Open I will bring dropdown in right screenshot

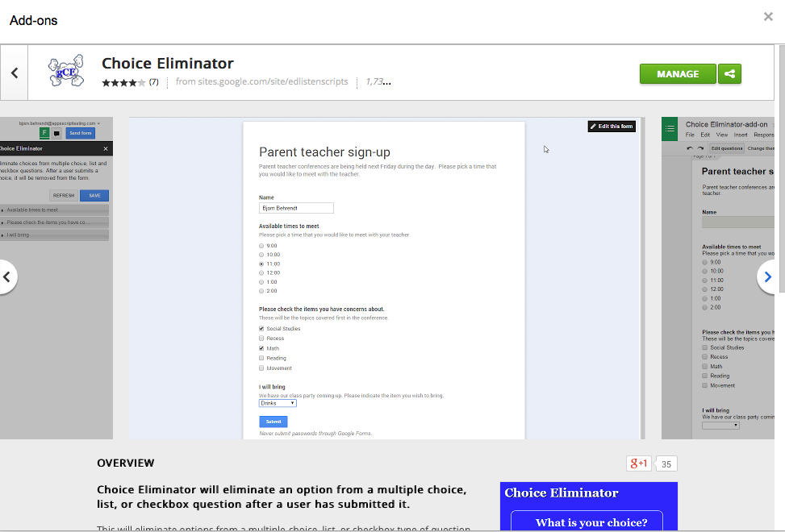pos(720,426)
